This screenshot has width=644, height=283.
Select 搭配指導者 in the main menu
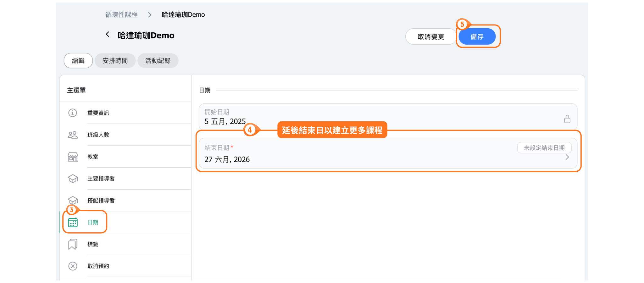coord(101,201)
